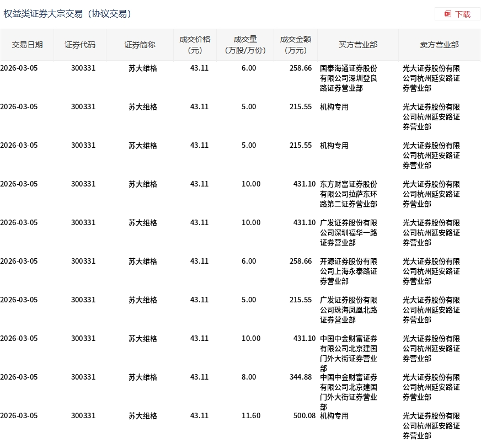481x448 pixels.
Task: Select seller 光大证券 cell in the 国泰海通 row
Action: point(431,78)
